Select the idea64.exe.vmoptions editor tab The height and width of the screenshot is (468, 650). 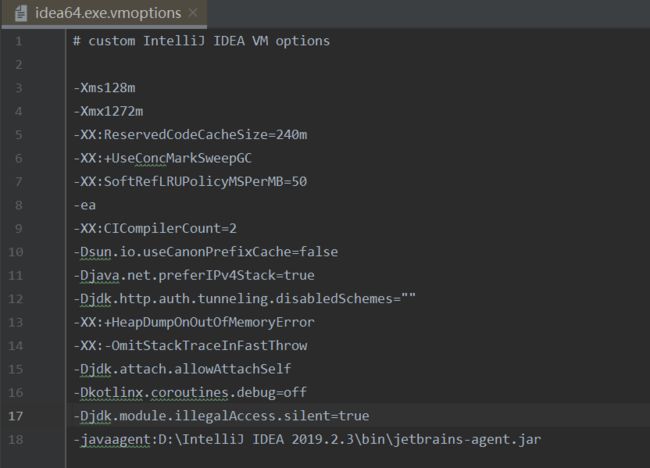pos(104,13)
